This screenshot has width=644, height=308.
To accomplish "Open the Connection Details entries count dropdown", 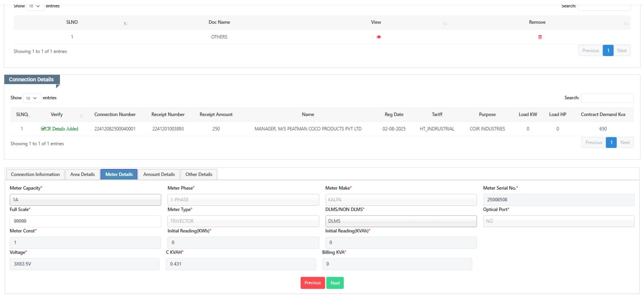I will 32,98.
